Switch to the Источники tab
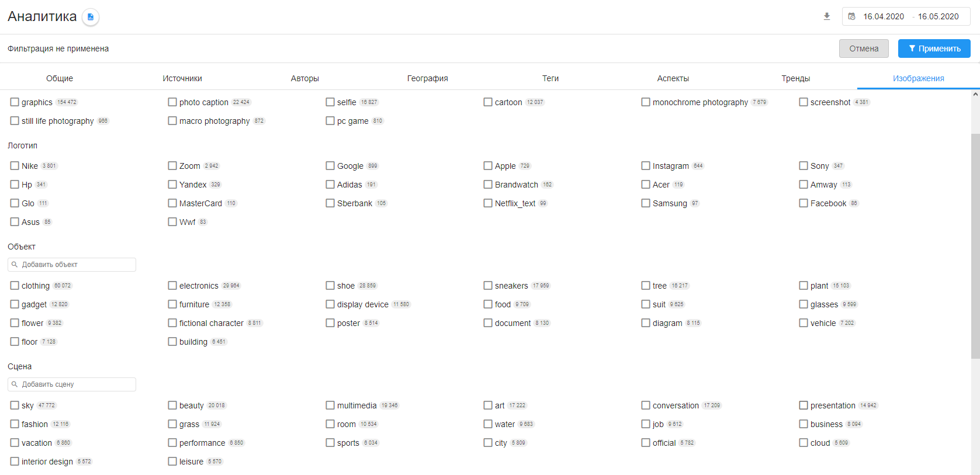This screenshot has height=475, width=980. (182, 78)
